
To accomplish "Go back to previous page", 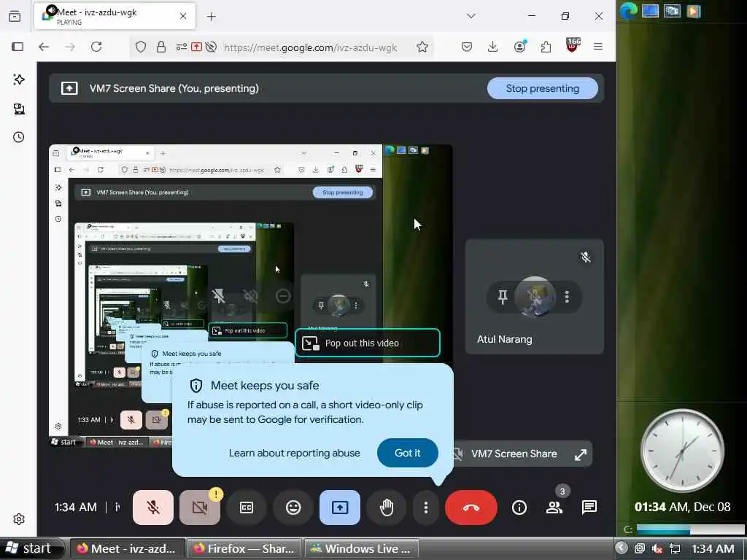I will coord(44,47).
